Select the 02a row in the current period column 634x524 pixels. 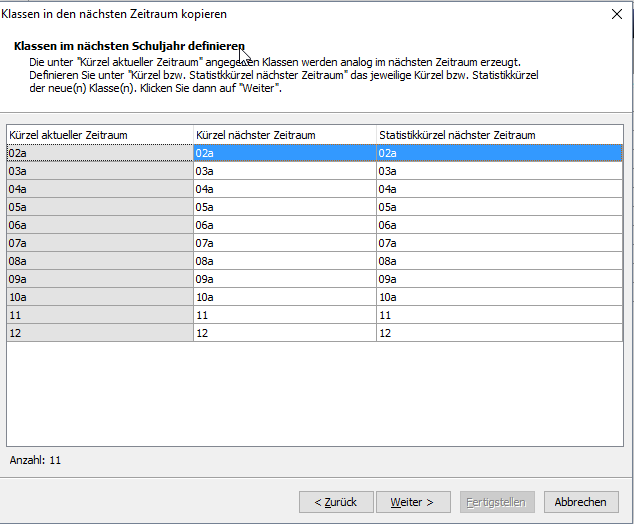[100, 153]
